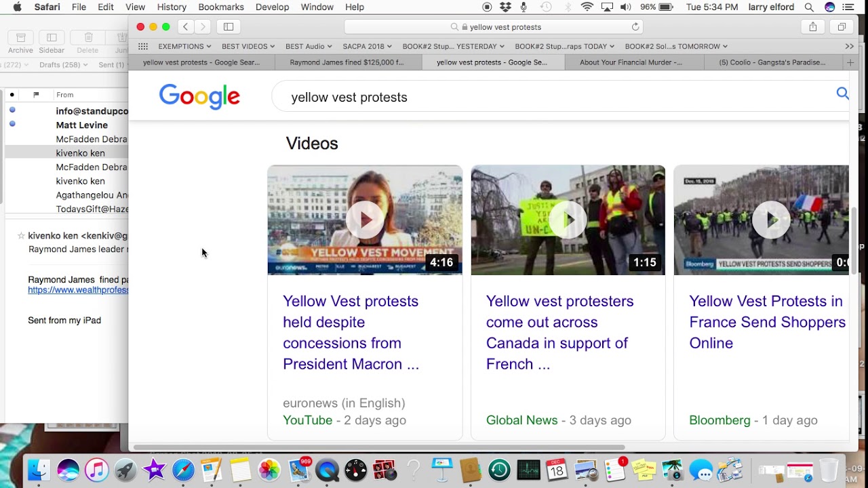
Task: Open the History menu
Action: click(x=172, y=7)
